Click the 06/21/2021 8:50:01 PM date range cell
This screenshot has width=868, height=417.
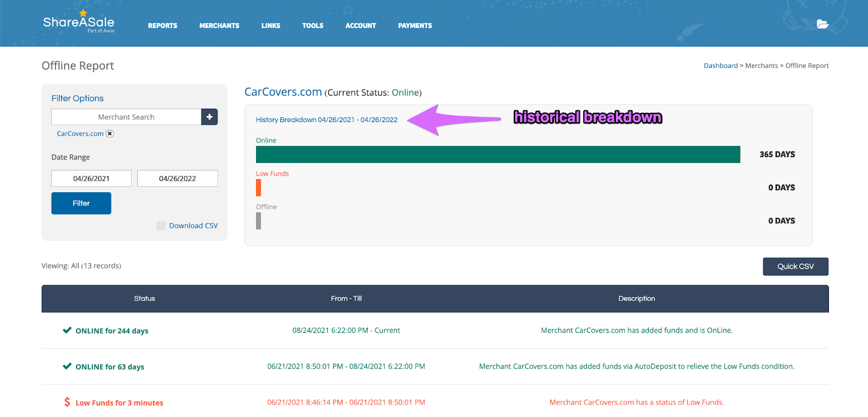[346, 367]
